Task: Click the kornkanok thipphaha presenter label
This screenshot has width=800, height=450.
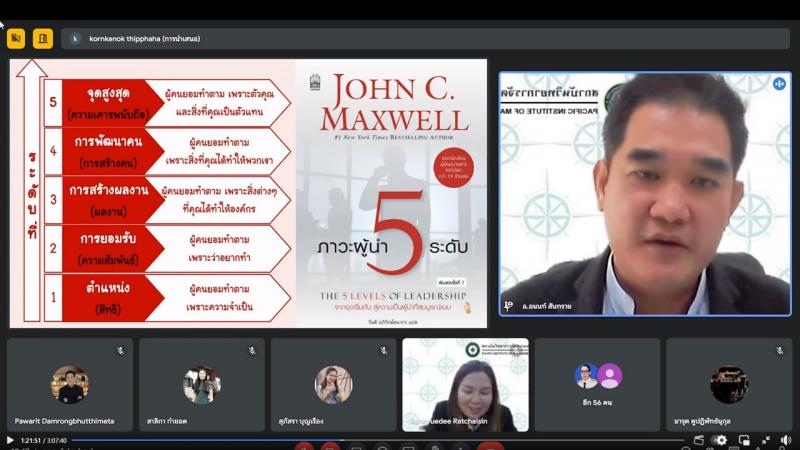Action: coord(144,38)
